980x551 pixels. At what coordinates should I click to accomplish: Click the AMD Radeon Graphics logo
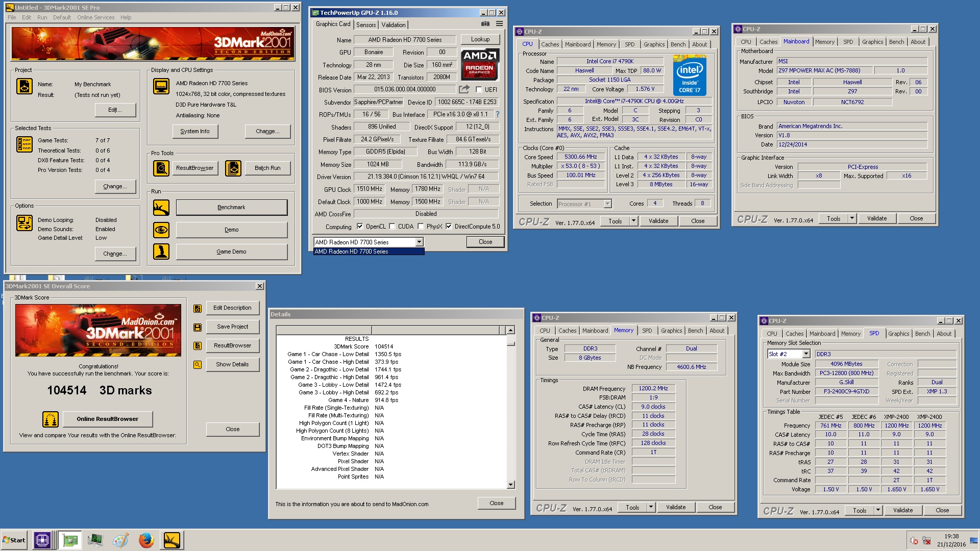click(x=480, y=64)
